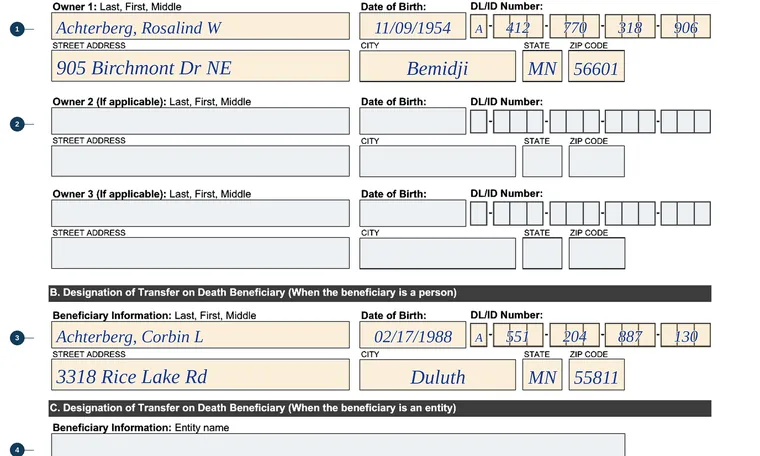Click the entity name beneficiary field
Image resolution: width=760 pixels, height=456 pixels.
coord(338,445)
